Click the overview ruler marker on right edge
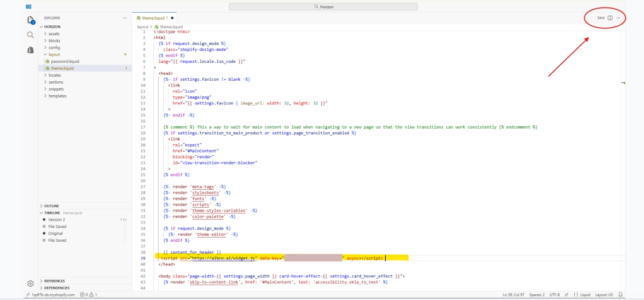 (x=623, y=84)
